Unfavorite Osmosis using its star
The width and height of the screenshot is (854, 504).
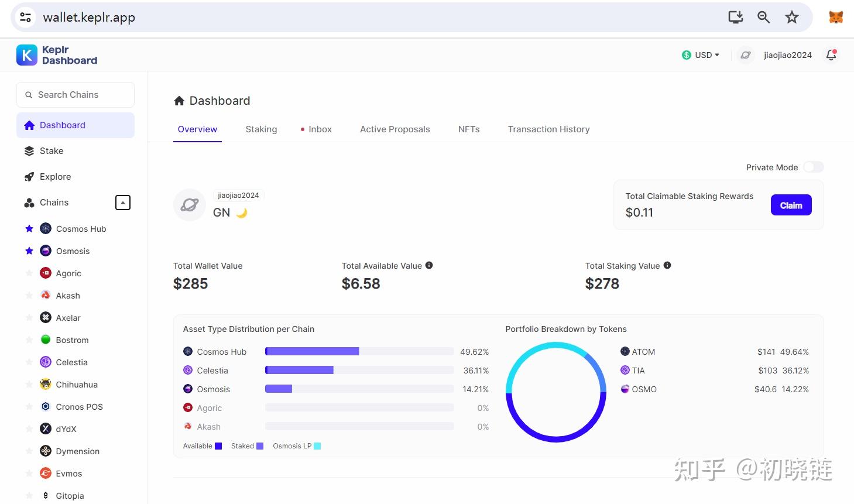[x=29, y=251]
